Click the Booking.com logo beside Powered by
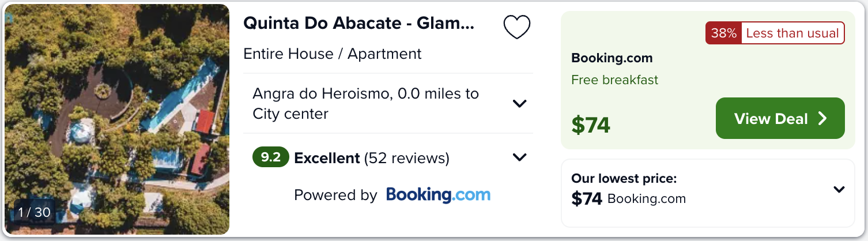Screen dimensions: 868x241 (438, 195)
